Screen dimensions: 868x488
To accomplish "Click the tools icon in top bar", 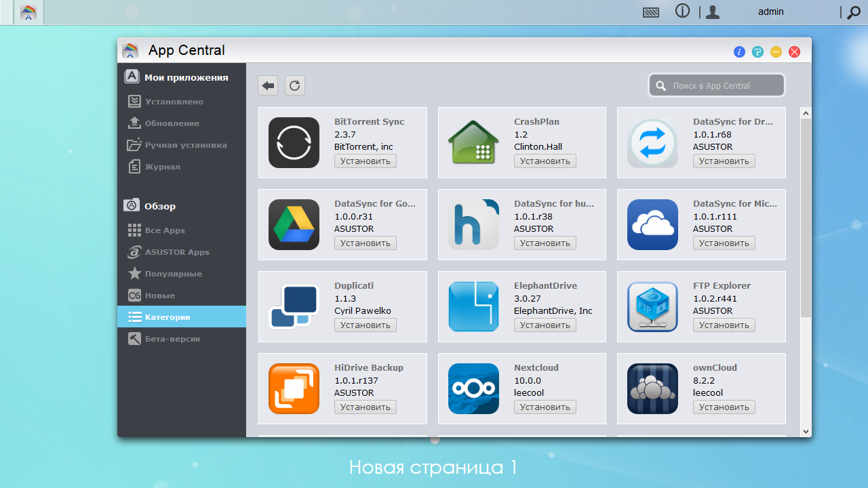I will pyautogui.click(x=651, y=12).
